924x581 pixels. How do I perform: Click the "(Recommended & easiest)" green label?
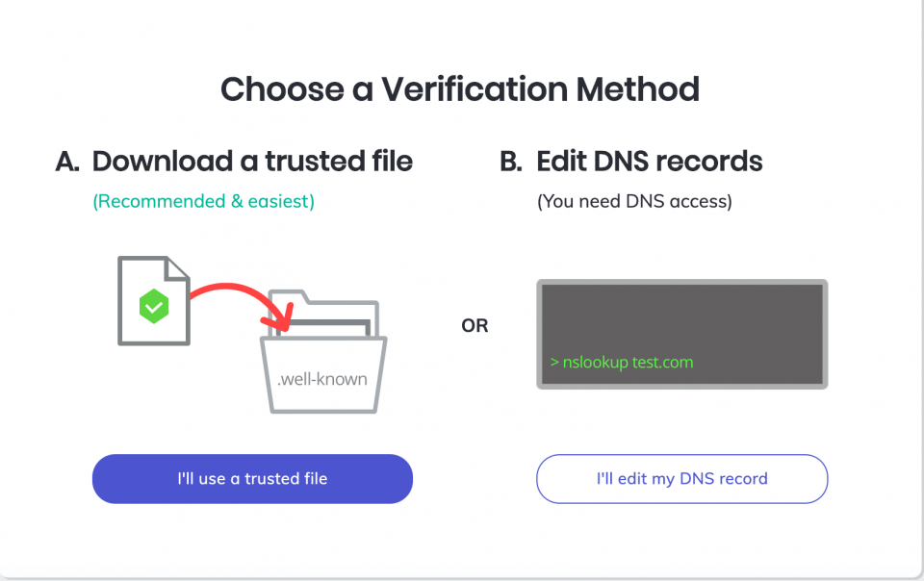tap(203, 201)
